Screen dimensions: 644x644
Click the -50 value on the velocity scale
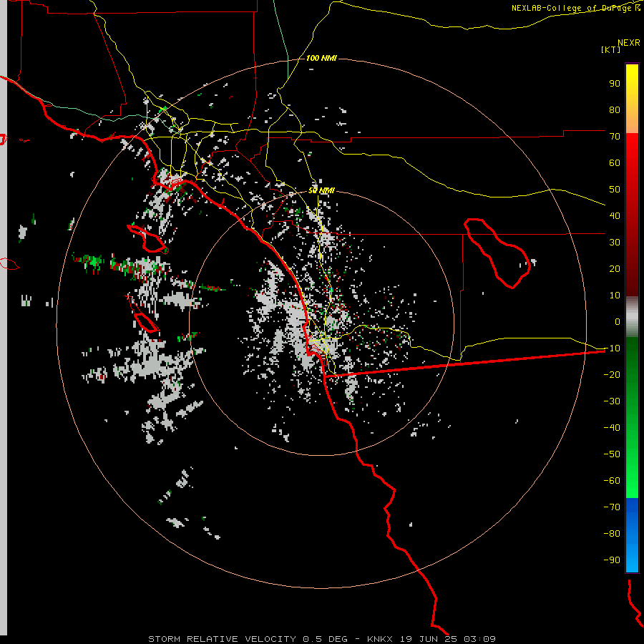612,454
